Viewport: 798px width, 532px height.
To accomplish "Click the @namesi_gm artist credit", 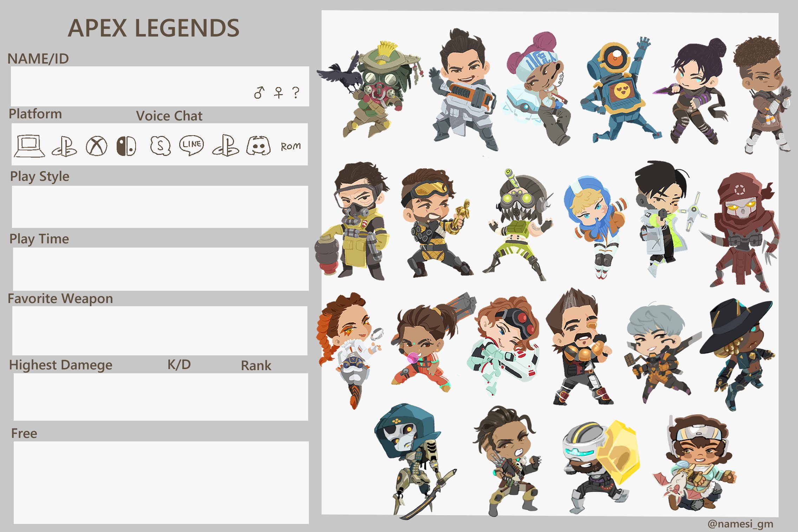I will pyautogui.click(x=740, y=524).
